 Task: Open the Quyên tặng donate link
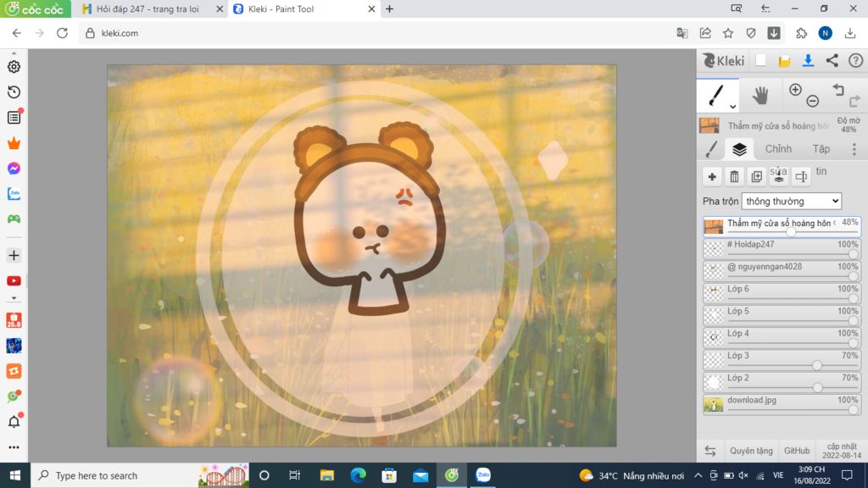pyautogui.click(x=751, y=451)
